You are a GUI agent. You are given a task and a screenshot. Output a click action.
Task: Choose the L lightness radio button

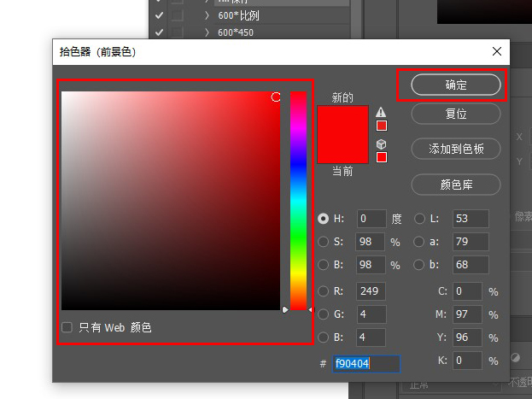(x=419, y=219)
